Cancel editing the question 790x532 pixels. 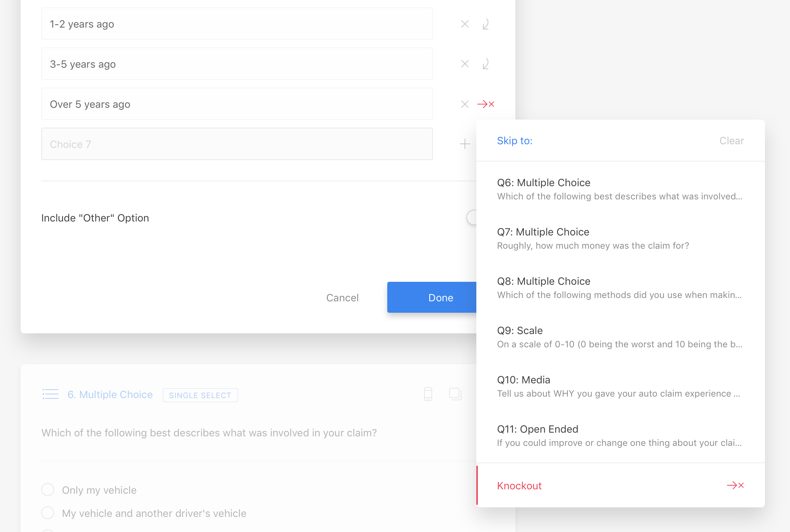click(x=342, y=298)
